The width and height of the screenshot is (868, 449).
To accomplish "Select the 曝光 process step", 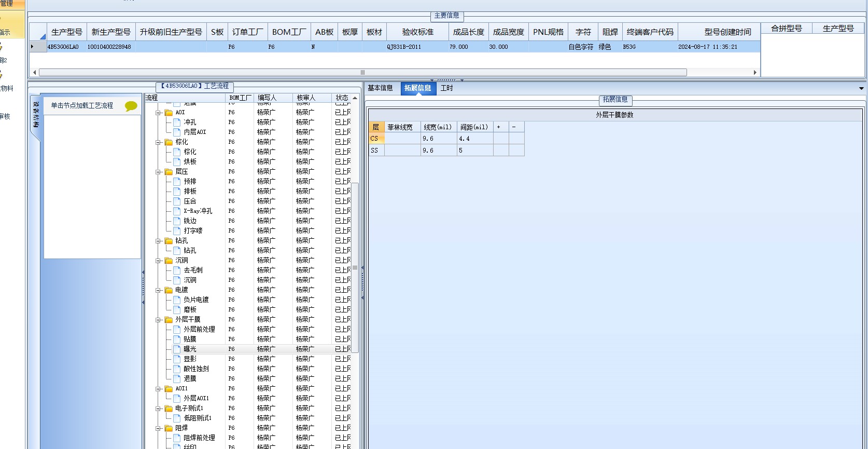I will [x=190, y=349].
